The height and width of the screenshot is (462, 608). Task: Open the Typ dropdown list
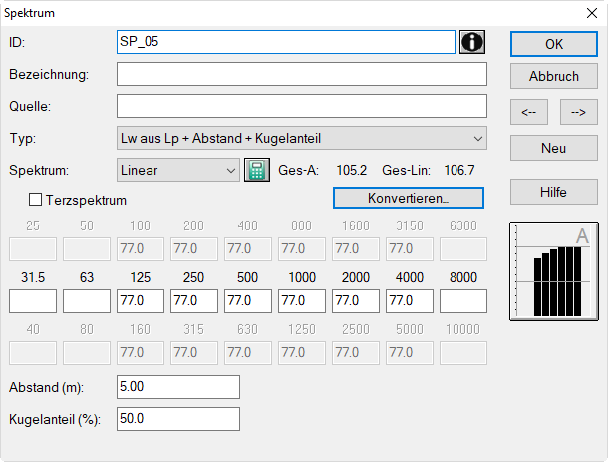[x=302, y=138]
